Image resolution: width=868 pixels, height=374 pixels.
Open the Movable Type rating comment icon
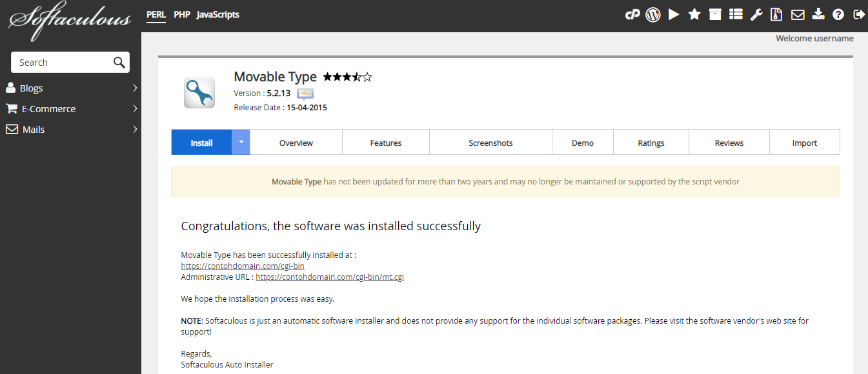304,93
